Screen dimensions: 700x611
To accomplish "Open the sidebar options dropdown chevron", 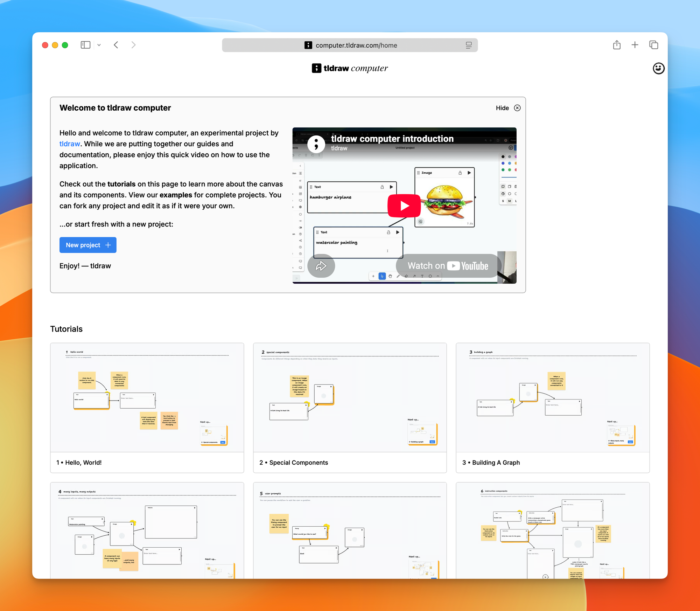I will [x=99, y=45].
